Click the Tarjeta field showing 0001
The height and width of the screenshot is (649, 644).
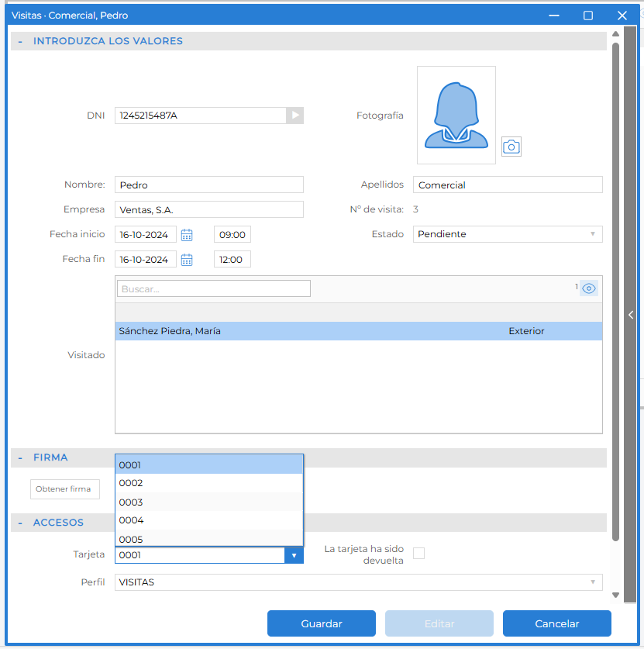pyautogui.click(x=200, y=555)
